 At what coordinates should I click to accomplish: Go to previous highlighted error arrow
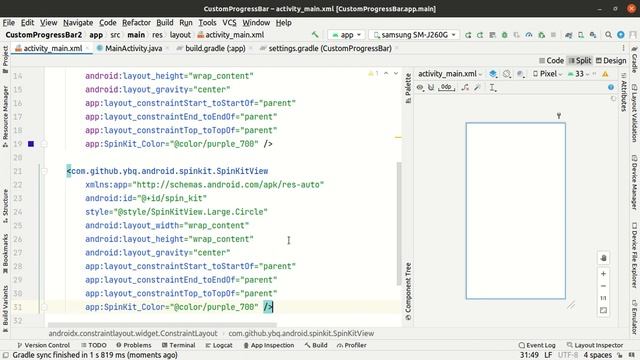click(x=386, y=73)
